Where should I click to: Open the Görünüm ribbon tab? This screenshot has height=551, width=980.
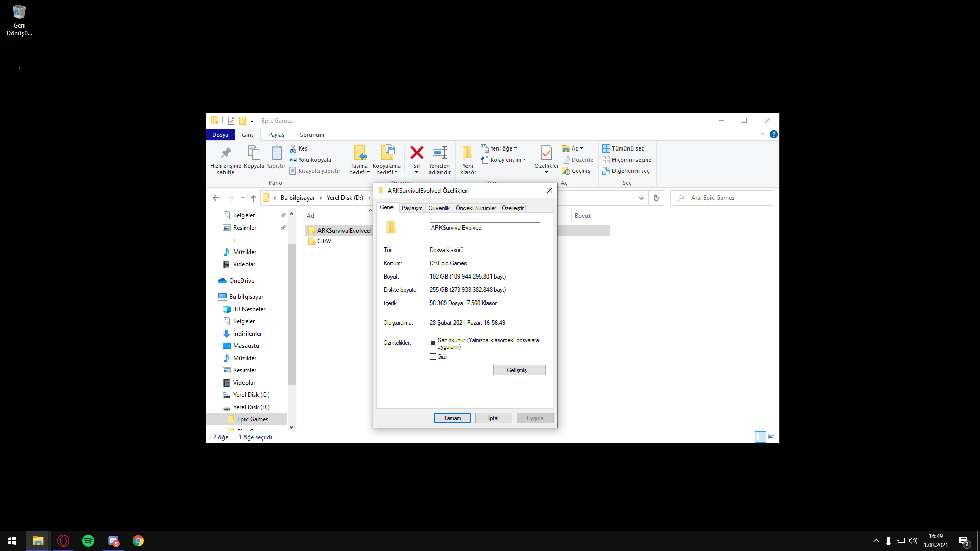click(311, 135)
